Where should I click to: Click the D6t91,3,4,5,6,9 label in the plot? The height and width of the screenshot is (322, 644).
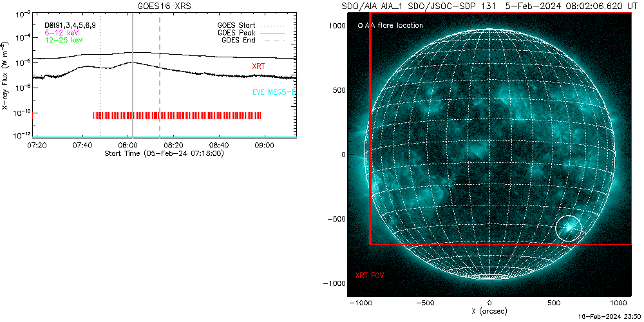[x=70, y=25]
